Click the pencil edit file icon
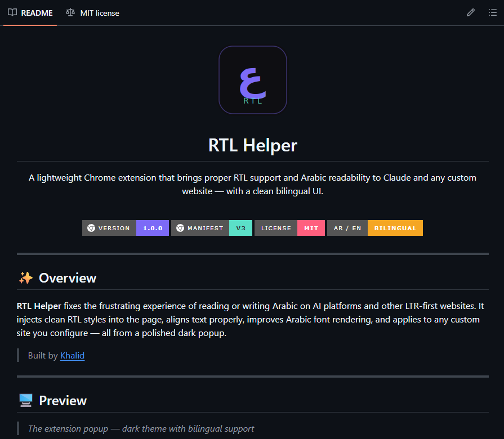Screen dimensions: 504x439 (471, 12)
